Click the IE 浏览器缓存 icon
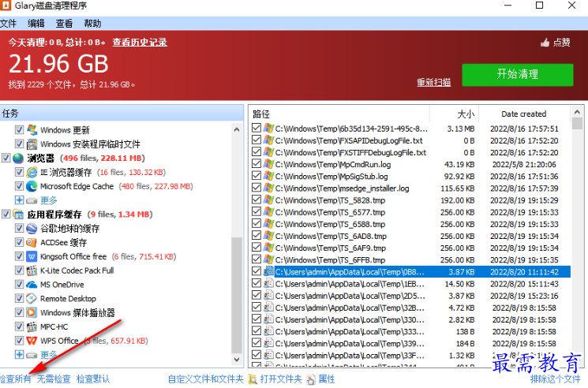The height and width of the screenshot is (388, 588). point(32,172)
